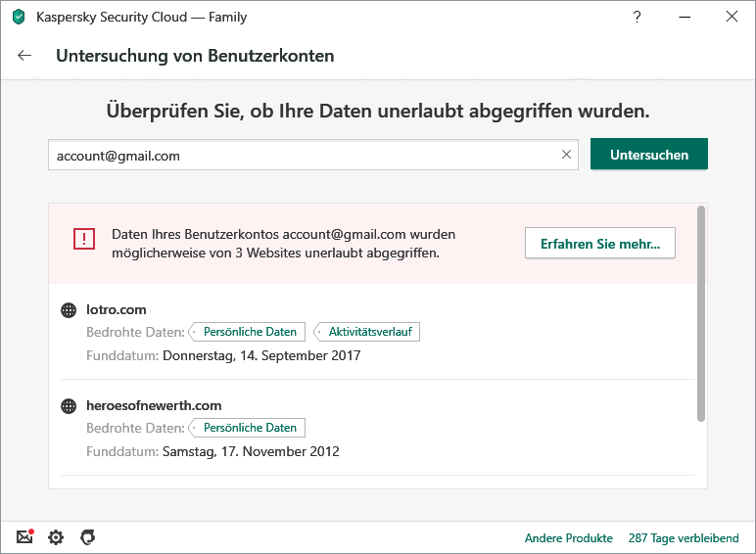756x554 pixels.
Task: Open the Andere Produkte link
Action: pos(568,538)
